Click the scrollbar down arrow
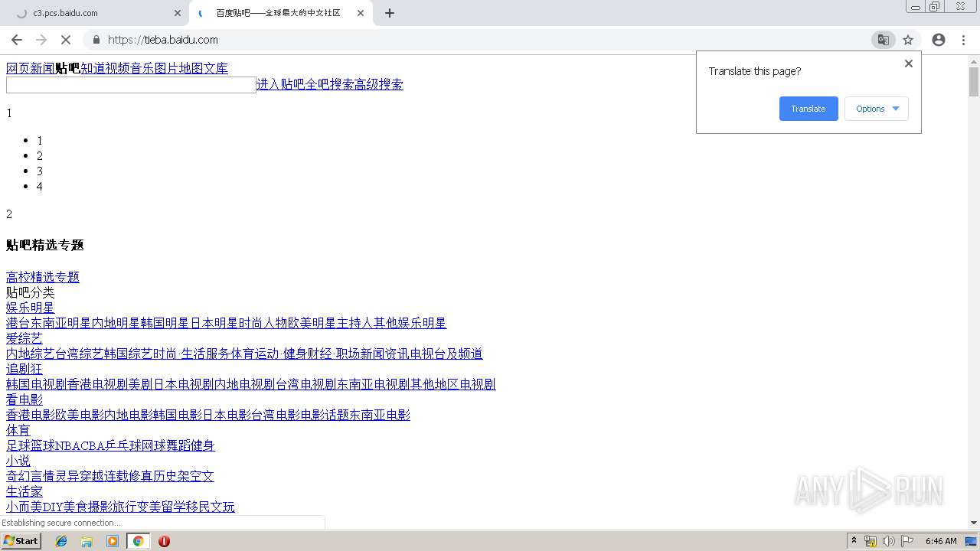 (x=974, y=523)
